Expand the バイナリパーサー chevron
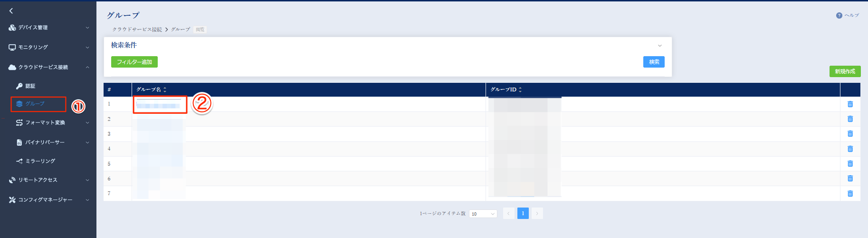868x238 pixels. pyautogui.click(x=87, y=142)
